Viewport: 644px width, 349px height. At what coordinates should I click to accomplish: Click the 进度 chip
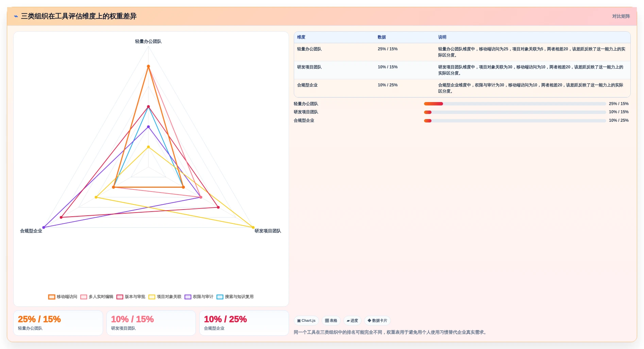tap(352, 320)
